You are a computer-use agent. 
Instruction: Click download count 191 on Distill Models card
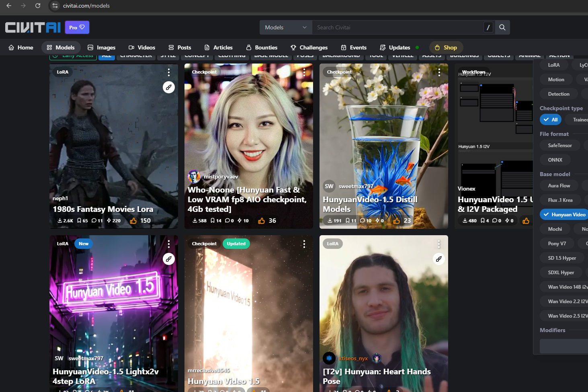pyautogui.click(x=334, y=221)
